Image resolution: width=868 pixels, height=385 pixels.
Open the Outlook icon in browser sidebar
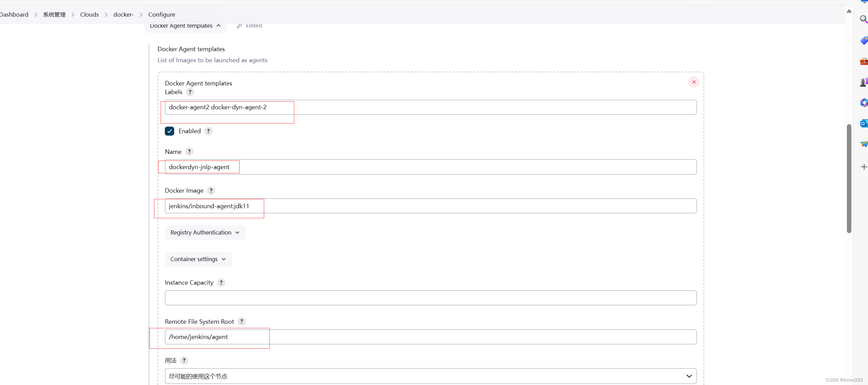(863, 123)
